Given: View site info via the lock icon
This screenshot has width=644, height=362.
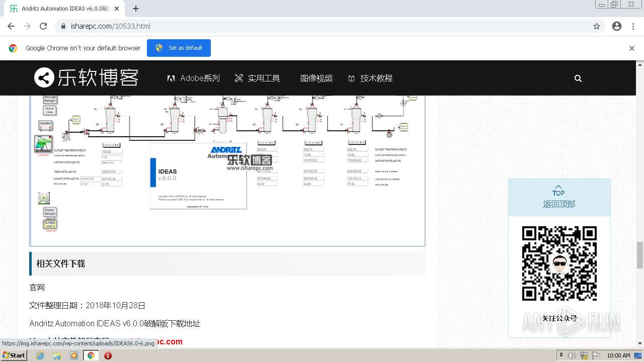Looking at the screenshot, I should click(x=63, y=26).
